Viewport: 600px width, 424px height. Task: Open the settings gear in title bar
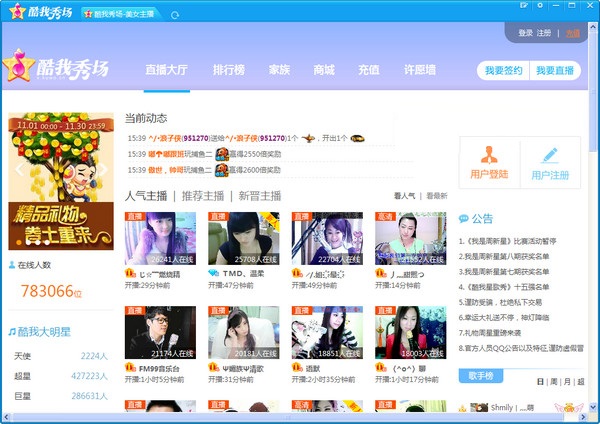click(540, 5)
